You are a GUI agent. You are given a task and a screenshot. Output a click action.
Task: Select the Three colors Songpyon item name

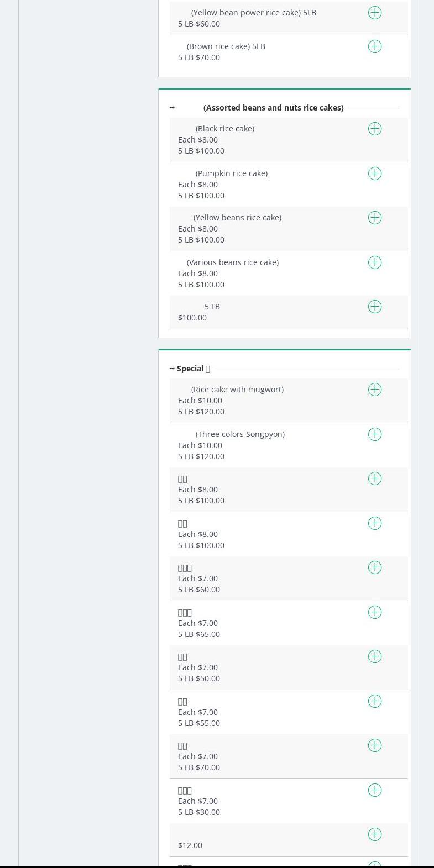[240, 434]
